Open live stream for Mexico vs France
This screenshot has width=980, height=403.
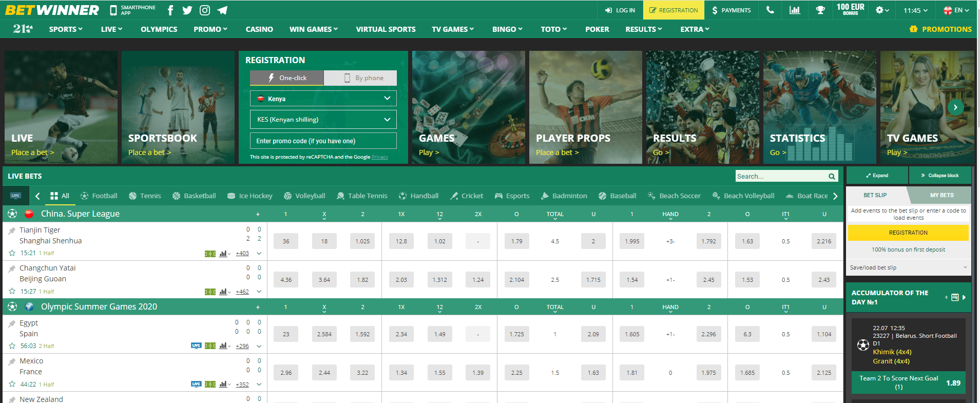pyautogui.click(x=196, y=384)
